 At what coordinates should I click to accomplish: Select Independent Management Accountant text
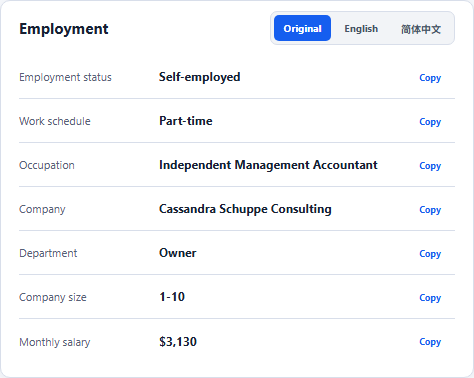point(268,165)
